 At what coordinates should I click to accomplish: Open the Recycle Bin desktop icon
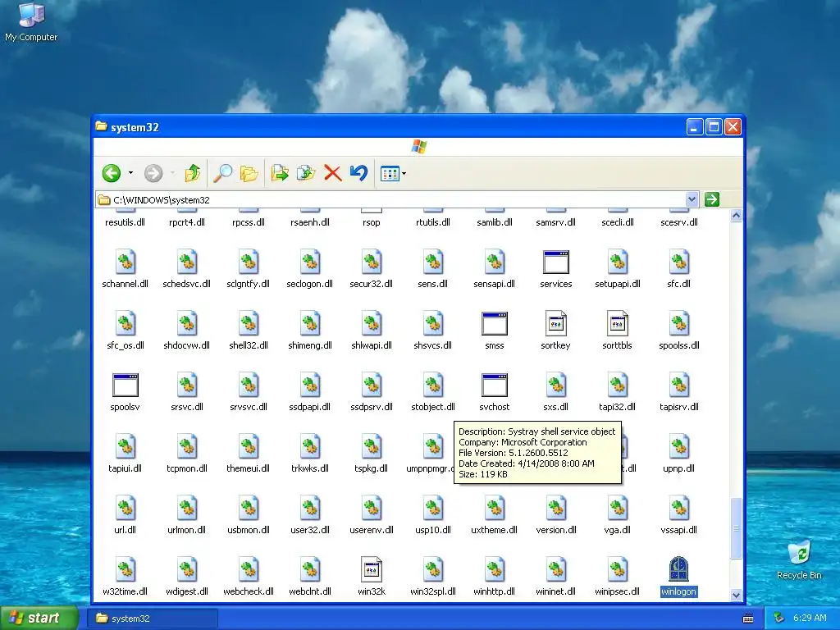[x=799, y=560]
